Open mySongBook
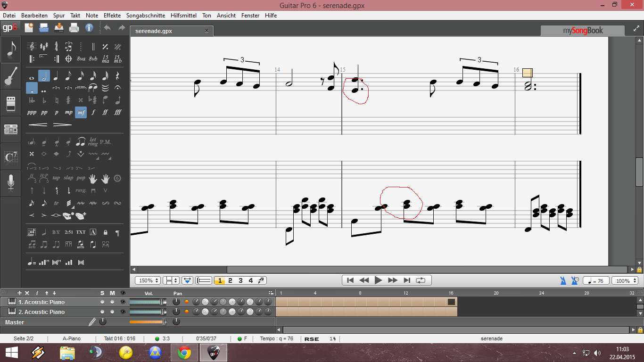Image resolution: width=644 pixels, height=362 pixels. [x=583, y=31]
